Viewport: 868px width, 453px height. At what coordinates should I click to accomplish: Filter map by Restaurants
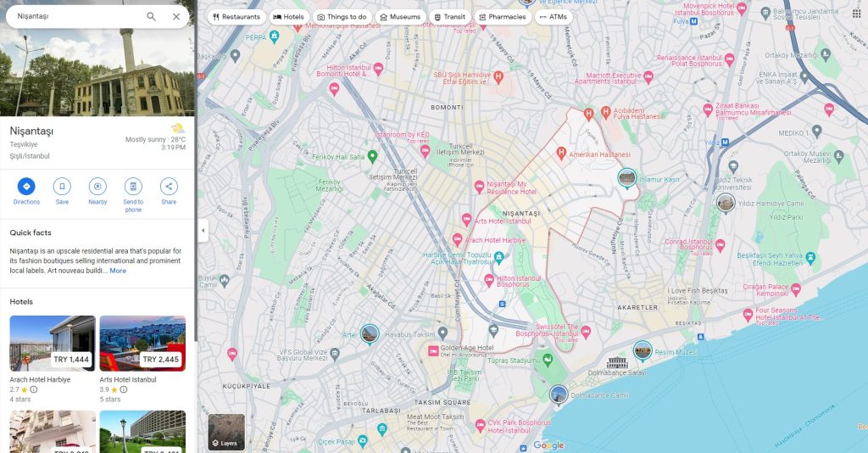pos(236,17)
